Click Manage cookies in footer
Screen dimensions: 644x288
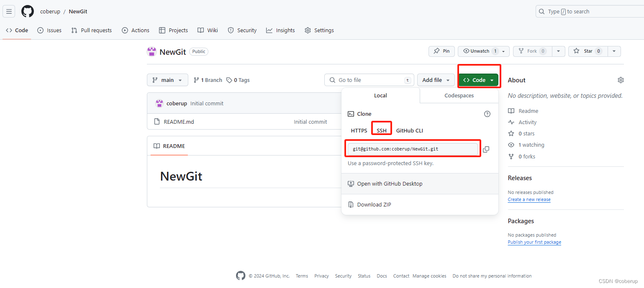[x=429, y=276]
